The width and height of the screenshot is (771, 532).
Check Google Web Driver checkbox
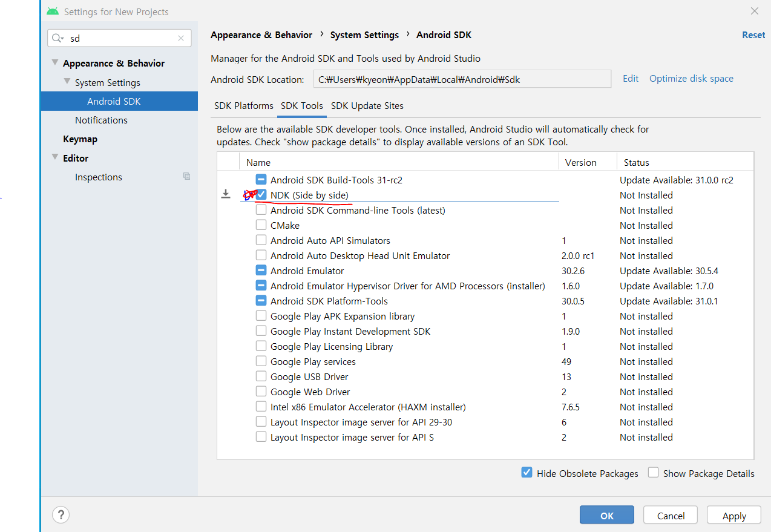(261, 392)
